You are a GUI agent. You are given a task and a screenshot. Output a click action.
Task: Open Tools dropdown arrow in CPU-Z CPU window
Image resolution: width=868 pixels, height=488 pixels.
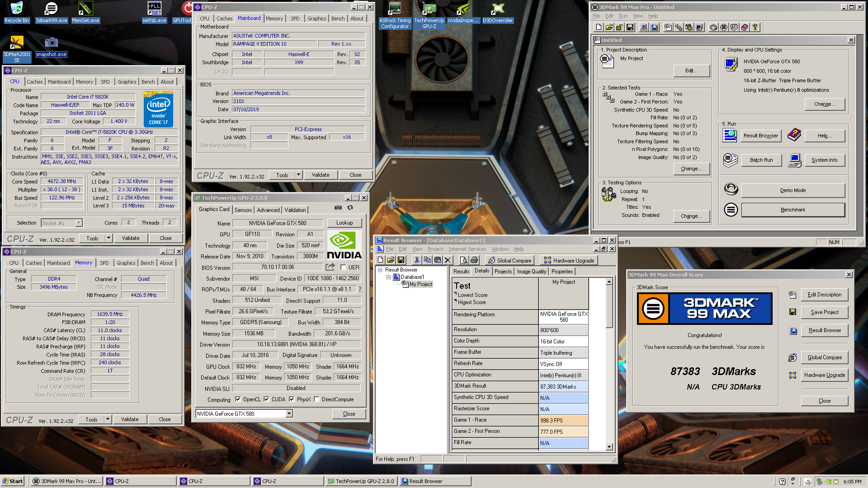108,238
